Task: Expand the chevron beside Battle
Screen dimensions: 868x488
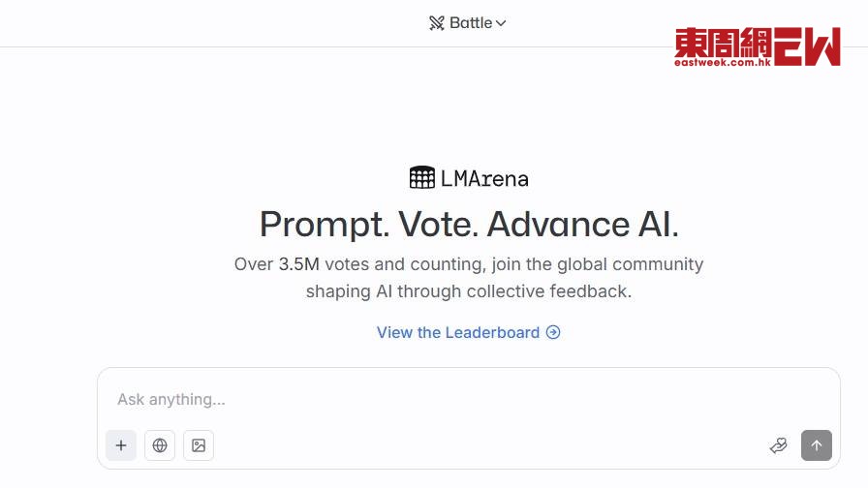Action: point(501,23)
